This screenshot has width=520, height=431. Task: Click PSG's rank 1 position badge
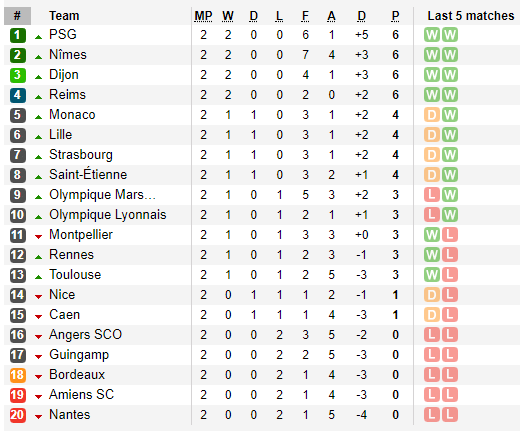pos(18,35)
